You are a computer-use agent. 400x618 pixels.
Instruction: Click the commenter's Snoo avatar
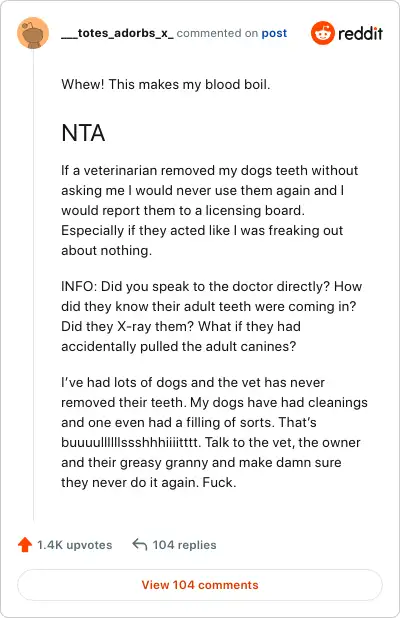[x=33, y=33]
